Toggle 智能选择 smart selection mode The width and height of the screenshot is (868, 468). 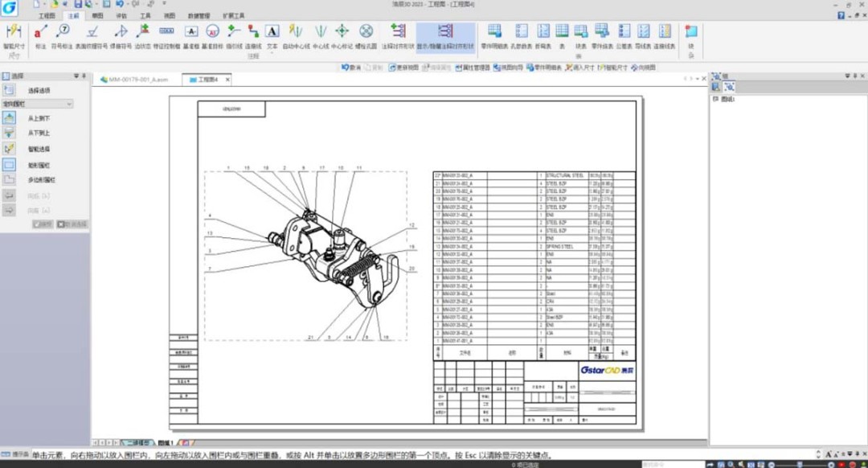click(10, 149)
